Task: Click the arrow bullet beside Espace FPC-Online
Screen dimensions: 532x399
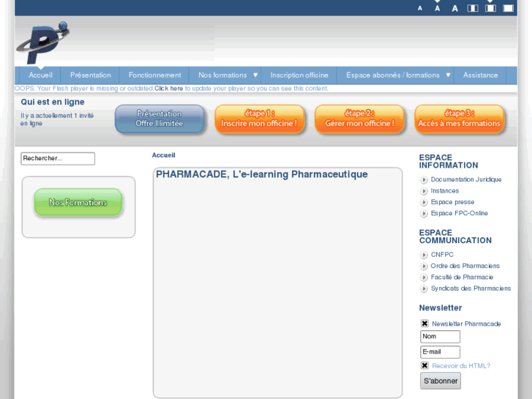Action: pyautogui.click(x=424, y=213)
